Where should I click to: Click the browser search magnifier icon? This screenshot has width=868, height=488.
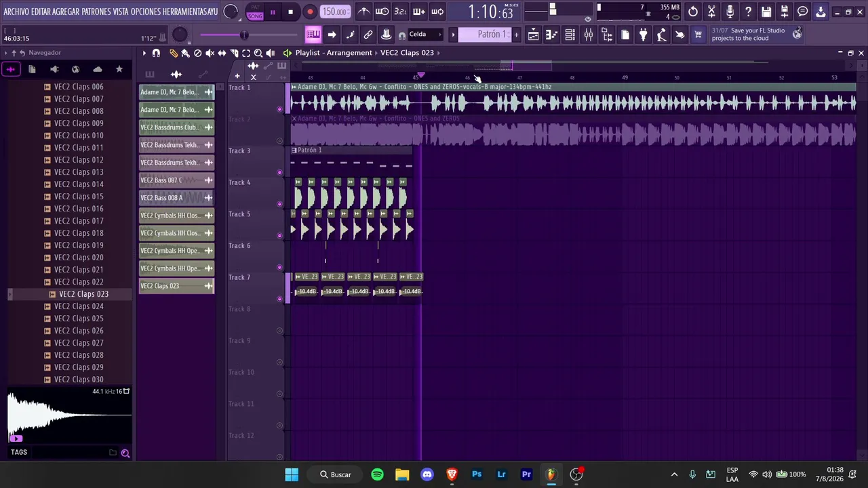pos(125,453)
